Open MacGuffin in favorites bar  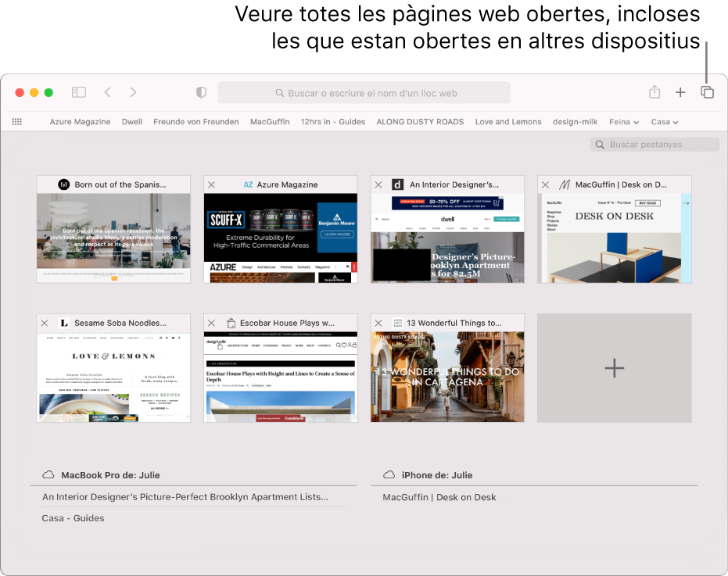pyautogui.click(x=270, y=122)
